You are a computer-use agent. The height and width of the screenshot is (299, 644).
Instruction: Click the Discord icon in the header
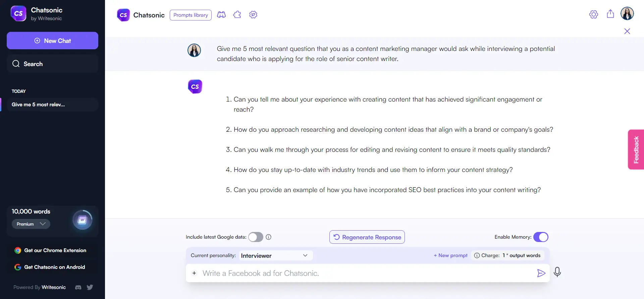tap(221, 15)
